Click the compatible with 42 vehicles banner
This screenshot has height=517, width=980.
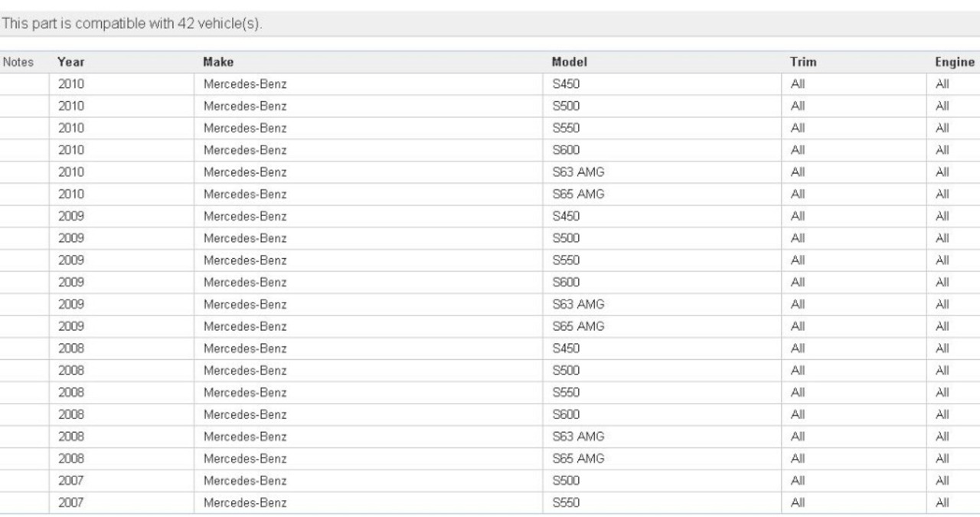pos(490,25)
